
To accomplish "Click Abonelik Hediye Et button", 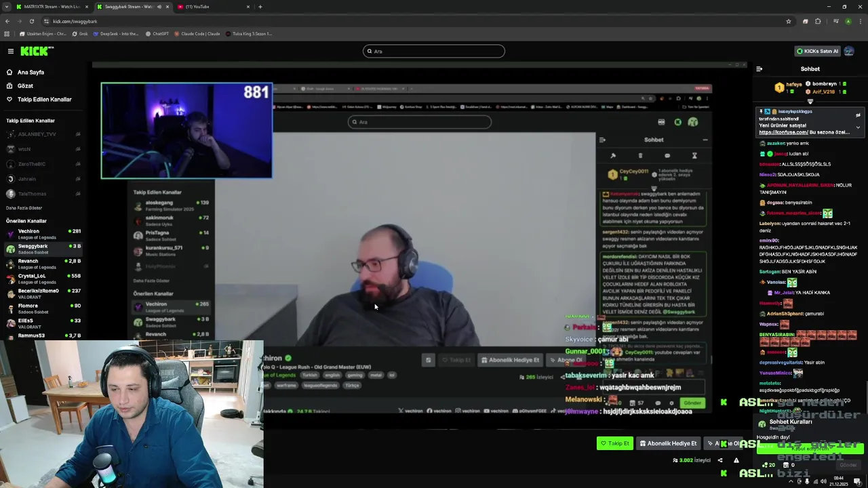I will pos(668,443).
